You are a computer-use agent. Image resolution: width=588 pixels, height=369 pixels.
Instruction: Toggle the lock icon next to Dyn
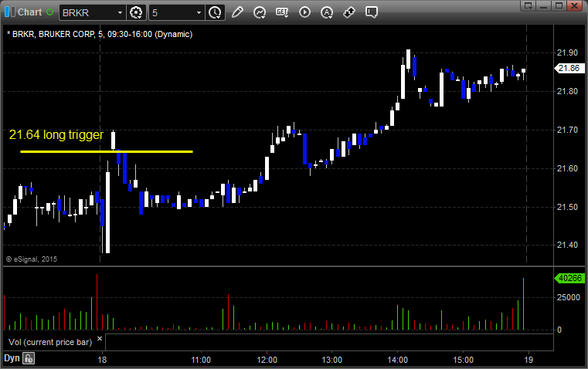29,358
